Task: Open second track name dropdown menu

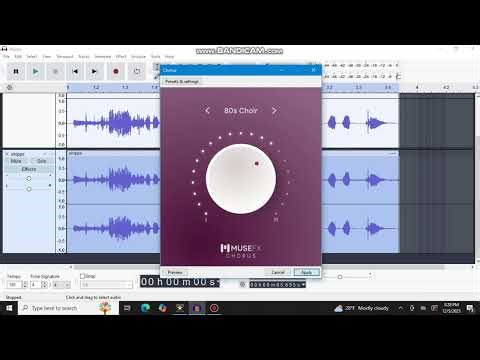Action: [45, 154]
